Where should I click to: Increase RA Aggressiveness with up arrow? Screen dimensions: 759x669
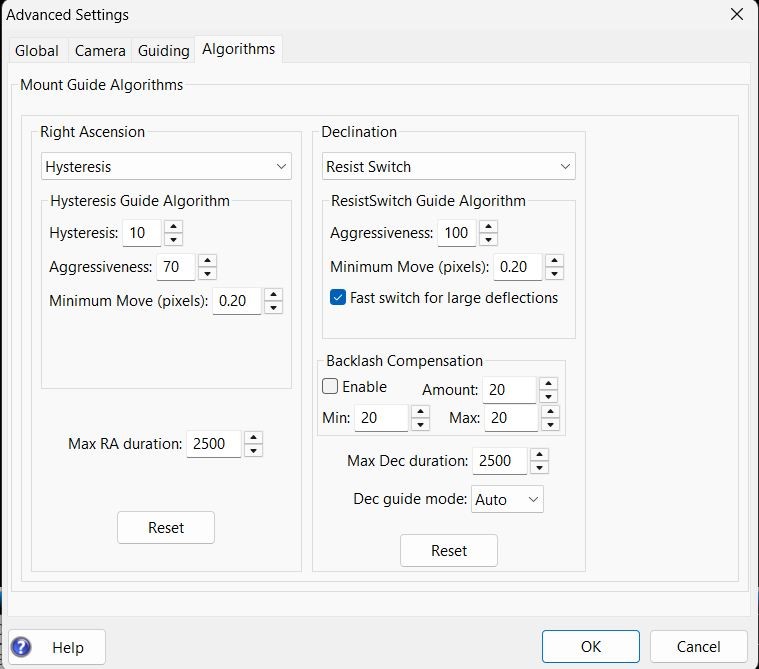click(207, 260)
